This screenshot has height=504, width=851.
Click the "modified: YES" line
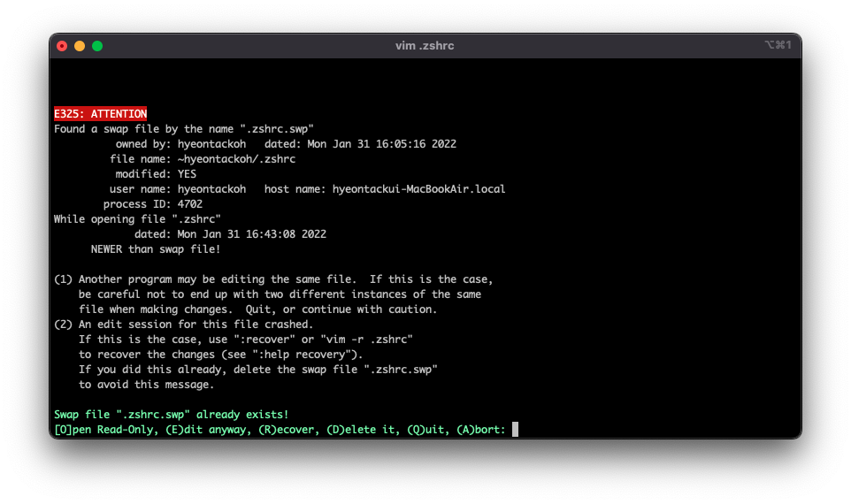point(156,174)
